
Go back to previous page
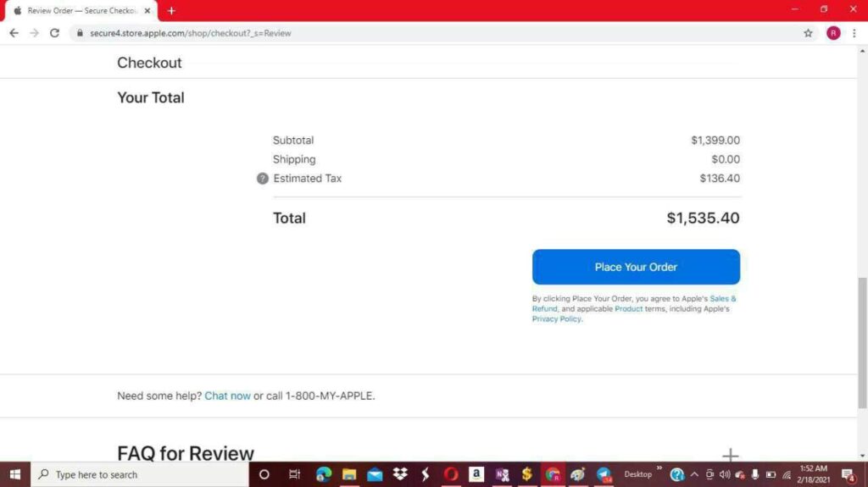pyautogui.click(x=14, y=33)
